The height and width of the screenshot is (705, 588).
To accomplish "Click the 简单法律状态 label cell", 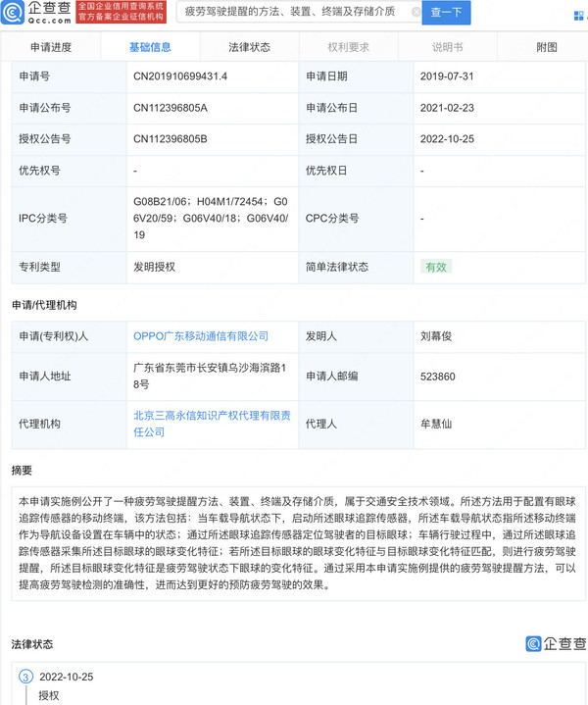I will pos(357,267).
